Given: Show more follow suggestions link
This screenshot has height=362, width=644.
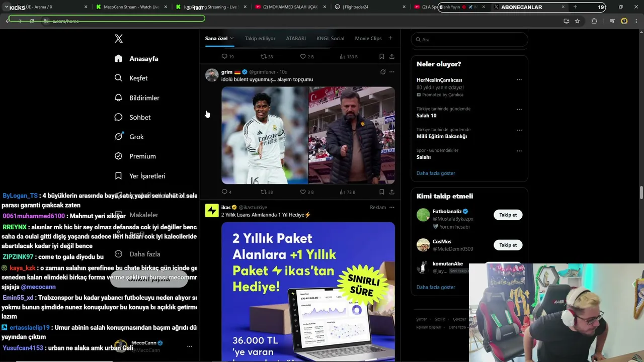Looking at the screenshot, I should point(436,287).
